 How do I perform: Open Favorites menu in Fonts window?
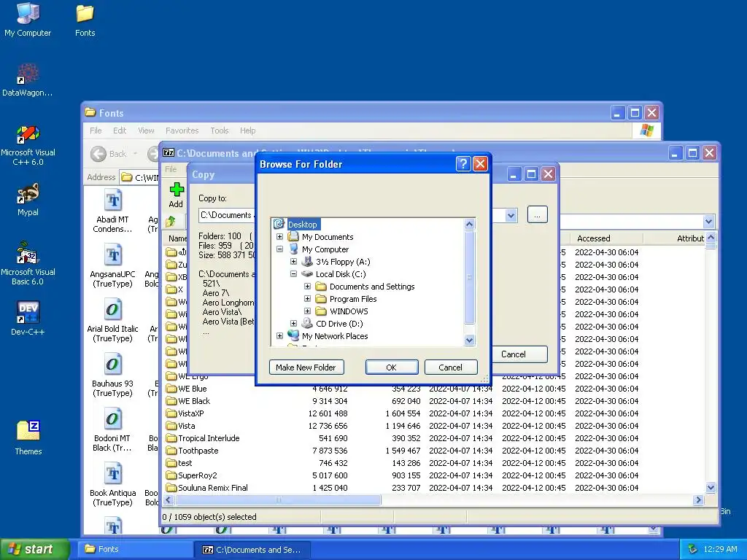tap(182, 131)
